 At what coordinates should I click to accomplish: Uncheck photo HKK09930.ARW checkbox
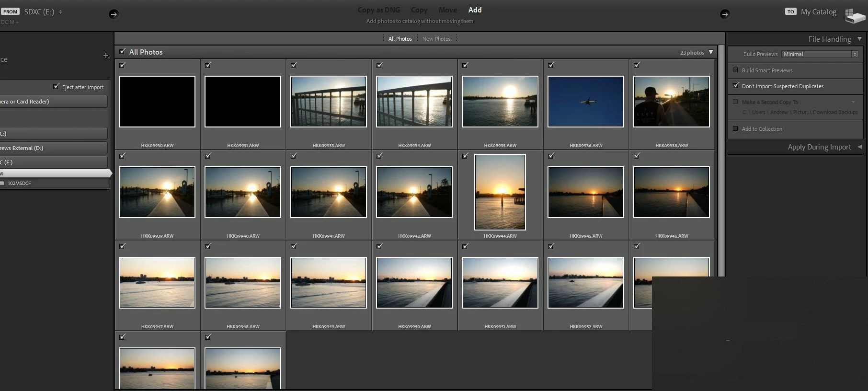click(x=122, y=65)
